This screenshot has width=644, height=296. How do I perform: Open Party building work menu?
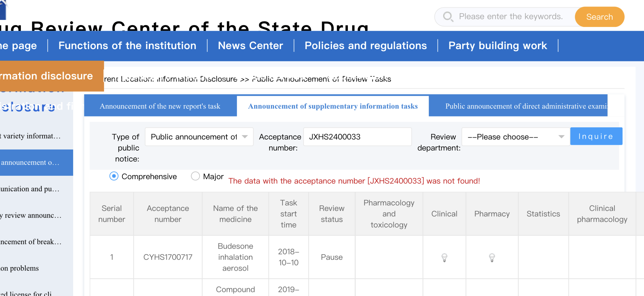[x=498, y=46]
